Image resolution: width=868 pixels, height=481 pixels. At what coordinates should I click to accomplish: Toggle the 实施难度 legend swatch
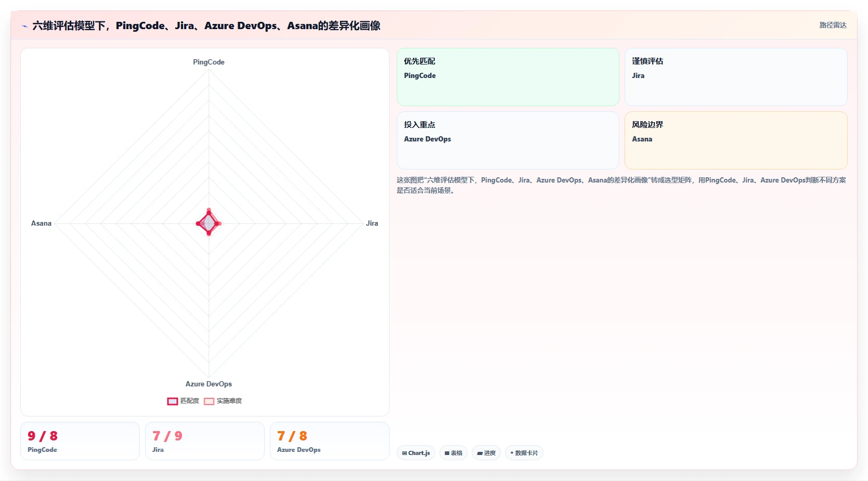coord(209,401)
